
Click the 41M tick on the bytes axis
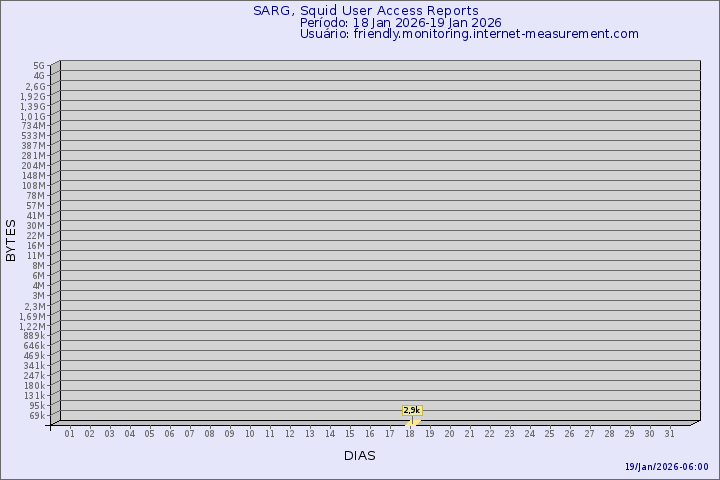tap(36, 216)
